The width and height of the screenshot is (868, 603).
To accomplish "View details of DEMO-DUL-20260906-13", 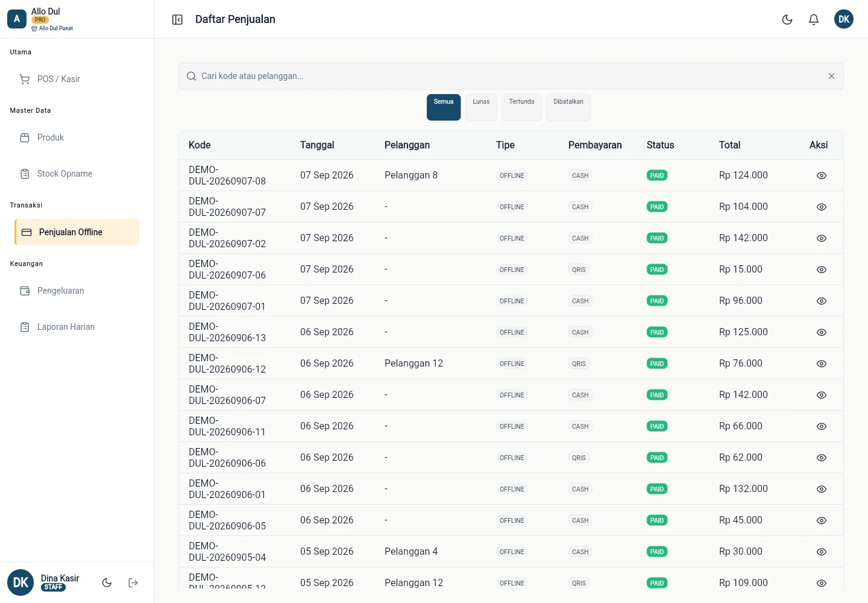I will pyautogui.click(x=821, y=332).
